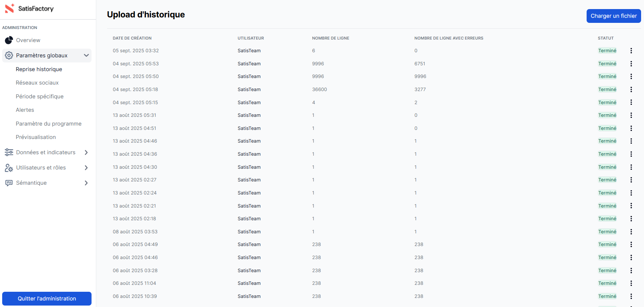Click the Overview pie chart icon
The height and width of the screenshot is (307, 644).
(x=9, y=40)
